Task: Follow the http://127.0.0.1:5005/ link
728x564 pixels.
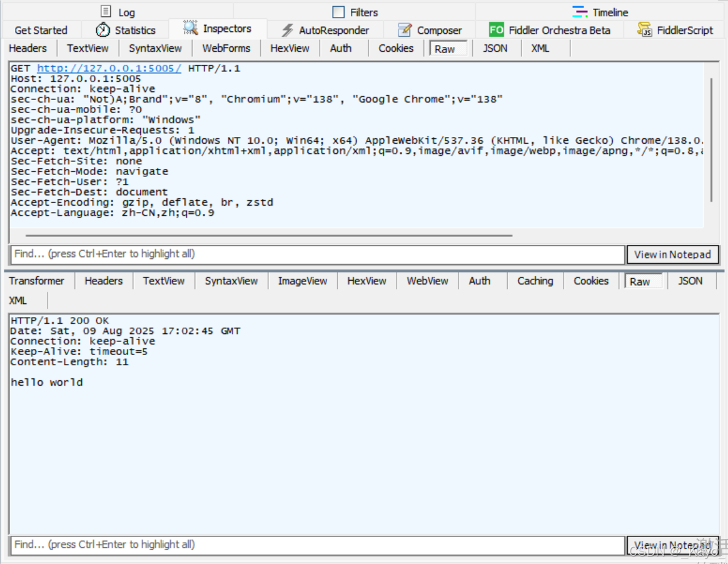Action: pos(109,68)
